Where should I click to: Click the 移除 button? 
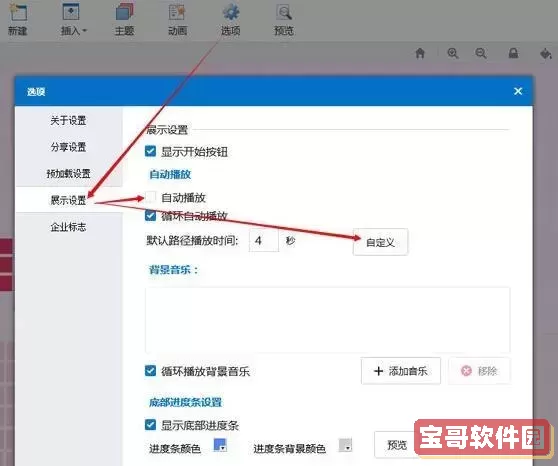point(479,371)
